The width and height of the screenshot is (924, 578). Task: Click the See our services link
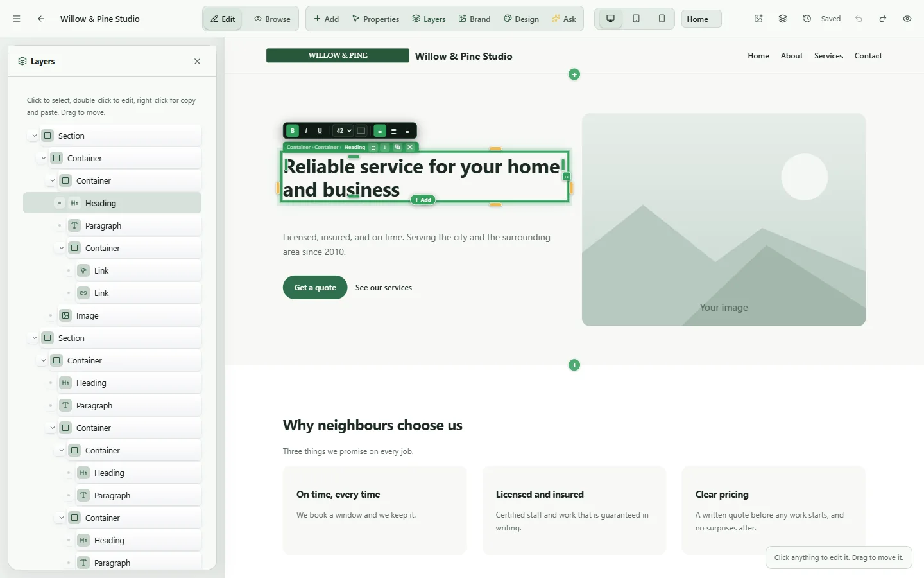click(384, 288)
